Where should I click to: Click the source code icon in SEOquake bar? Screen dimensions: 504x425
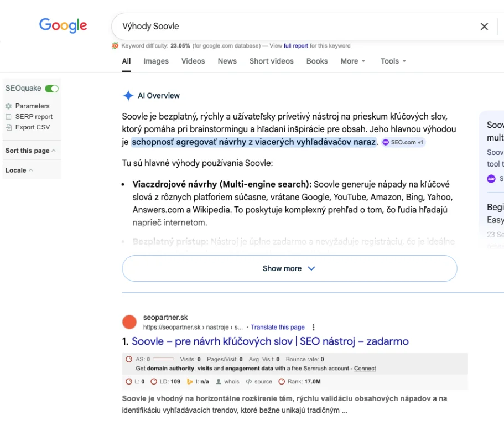click(x=249, y=381)
